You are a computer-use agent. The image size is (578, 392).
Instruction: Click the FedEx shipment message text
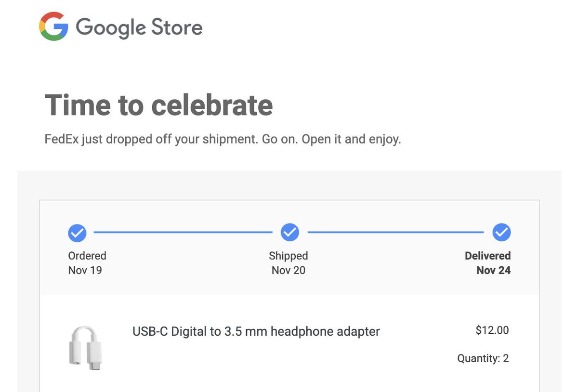[223, 140]
